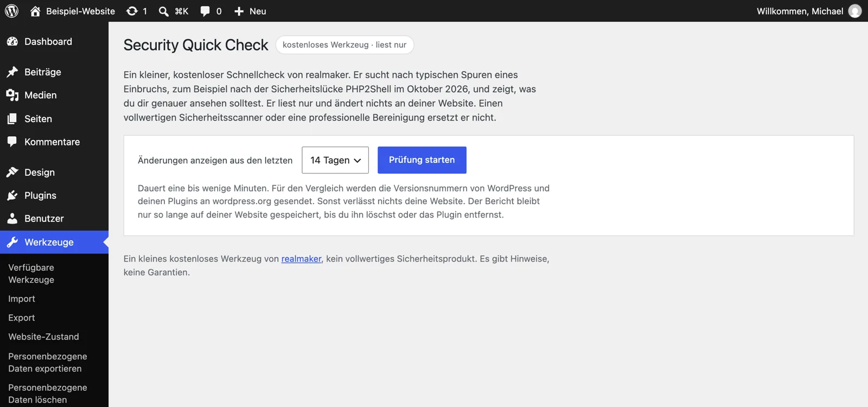Image resolution: width=868 pixels, height=407 pixels.
Task: Start the check with Prüfung starten
Action: point(422,160)
